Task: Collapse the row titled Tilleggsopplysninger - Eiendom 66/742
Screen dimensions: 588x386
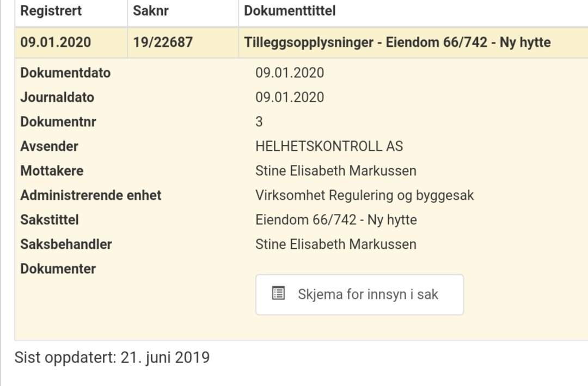Action: coord(397,42)
